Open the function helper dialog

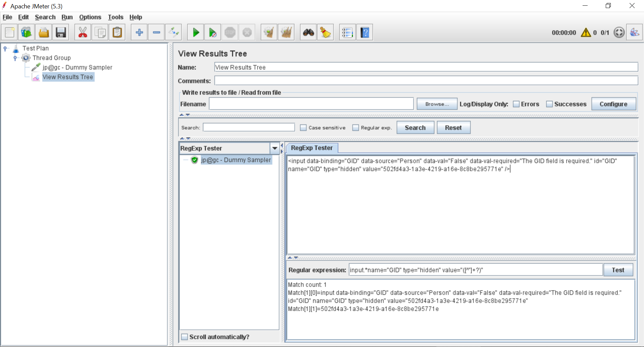click(x=347, y=33)
